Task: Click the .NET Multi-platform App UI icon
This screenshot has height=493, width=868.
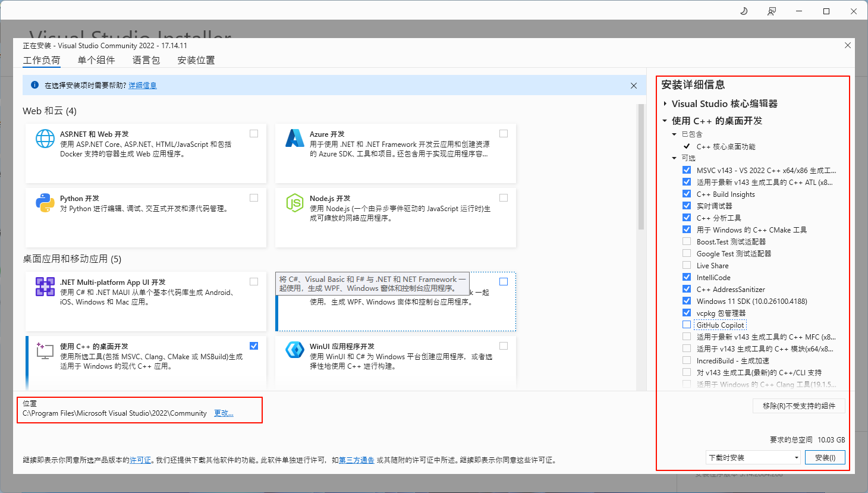Action: 45,287
